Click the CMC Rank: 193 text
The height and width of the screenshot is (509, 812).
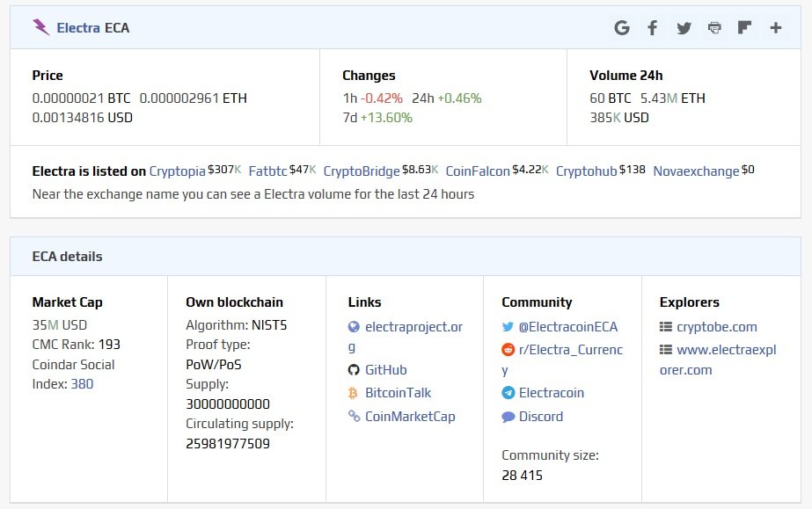(77, 345)
